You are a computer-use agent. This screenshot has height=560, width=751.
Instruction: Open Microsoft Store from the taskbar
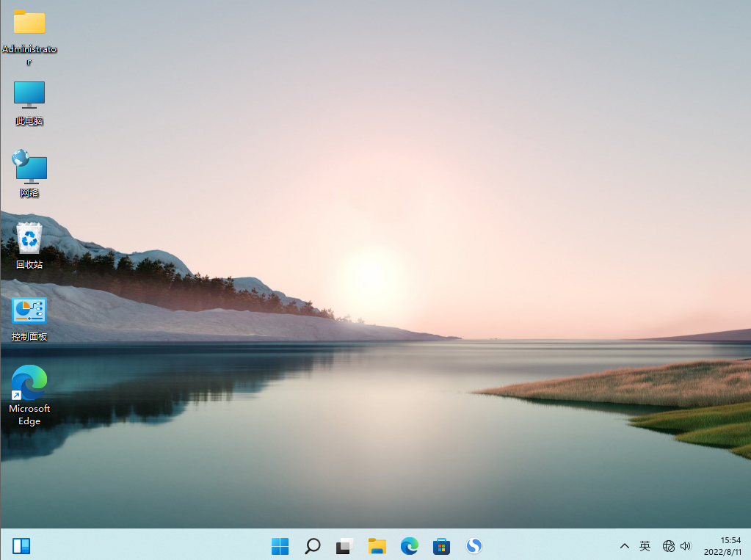pyautogui.click(x=442, y=545)
